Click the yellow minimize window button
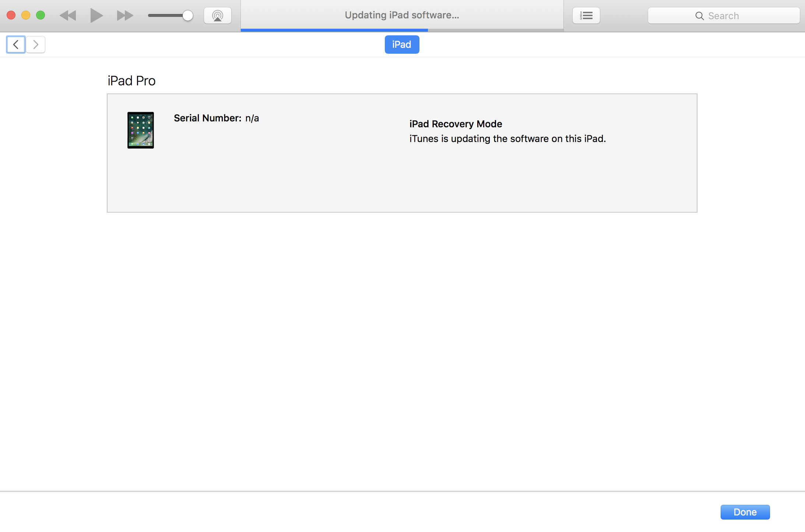 [26, 15]
